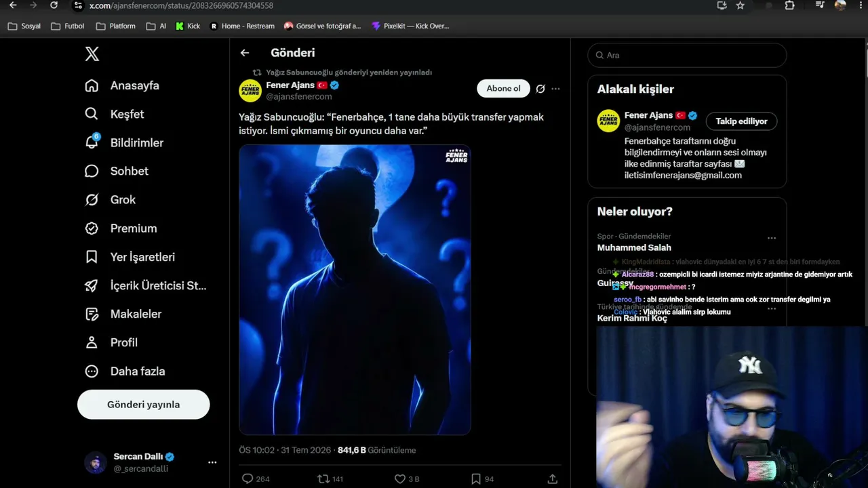Expand the Daha fazla menu

(125, 371)
